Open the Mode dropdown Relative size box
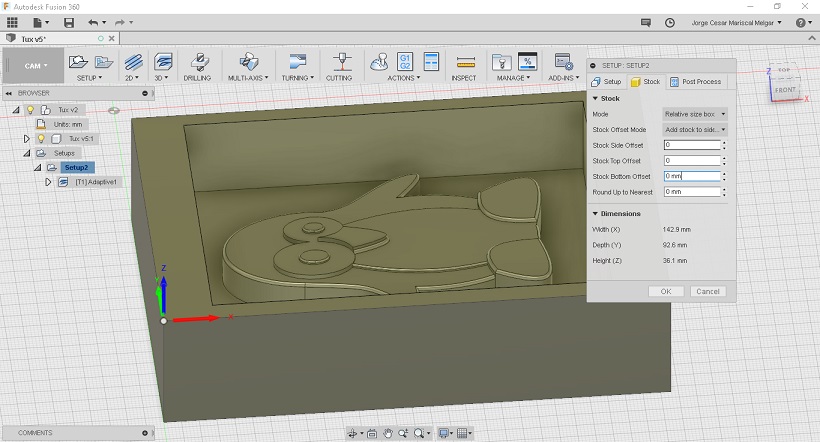Screen dimensions: 820x442 click(694, 114)
